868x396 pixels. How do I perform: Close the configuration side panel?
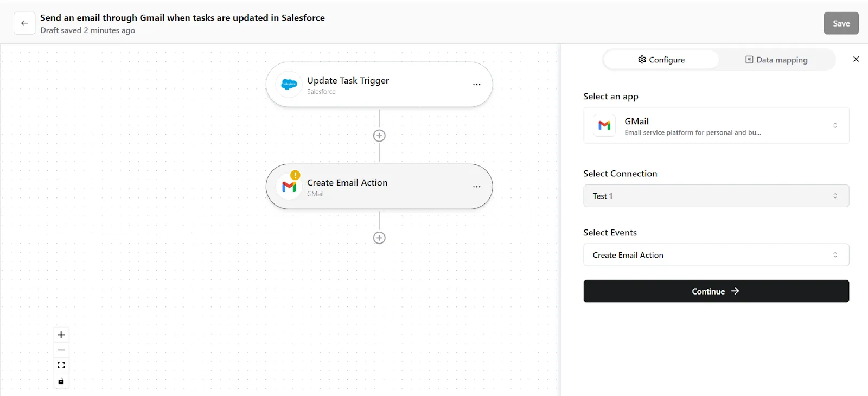click(x=856, y=59)
